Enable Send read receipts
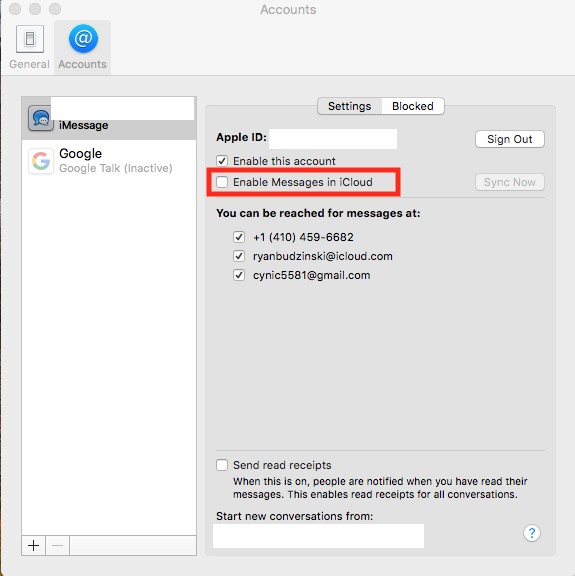 [222, 465]
